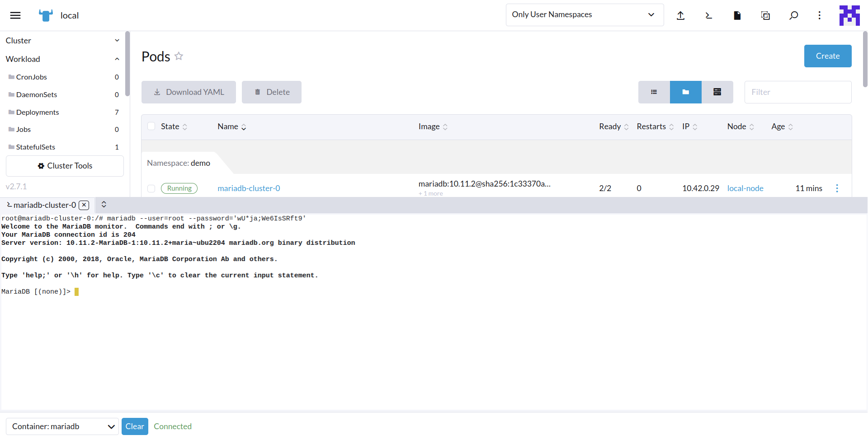Open the Container: mariadb dropdown
Viewport: 868px width, 440px height.
(x=62, y=426)
